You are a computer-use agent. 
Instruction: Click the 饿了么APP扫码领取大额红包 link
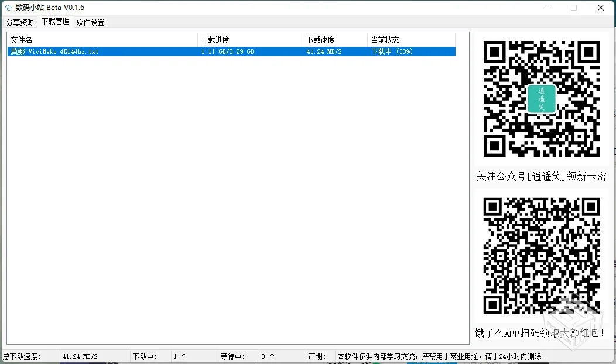(x=541, y=332)
